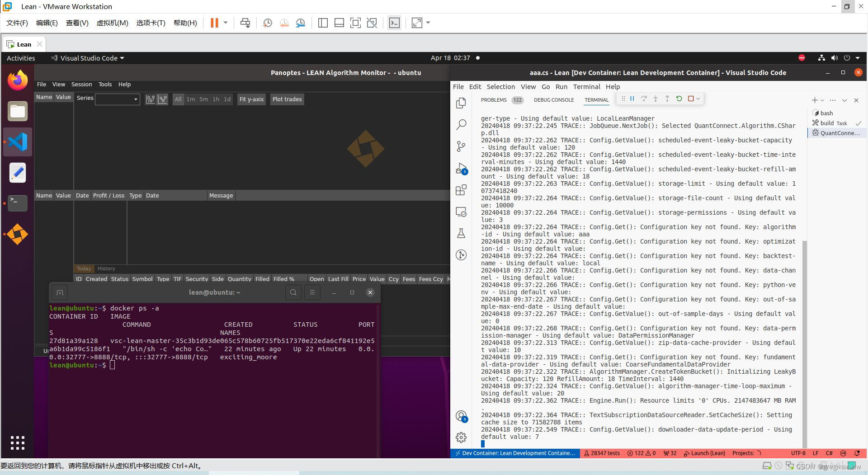Open the Testing beaker icon
868x475 pixels.
(461, 233)
